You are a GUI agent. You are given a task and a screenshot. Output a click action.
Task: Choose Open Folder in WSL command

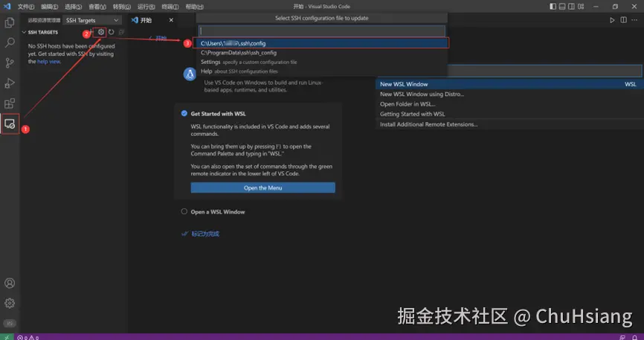click(x=509, y=104)
